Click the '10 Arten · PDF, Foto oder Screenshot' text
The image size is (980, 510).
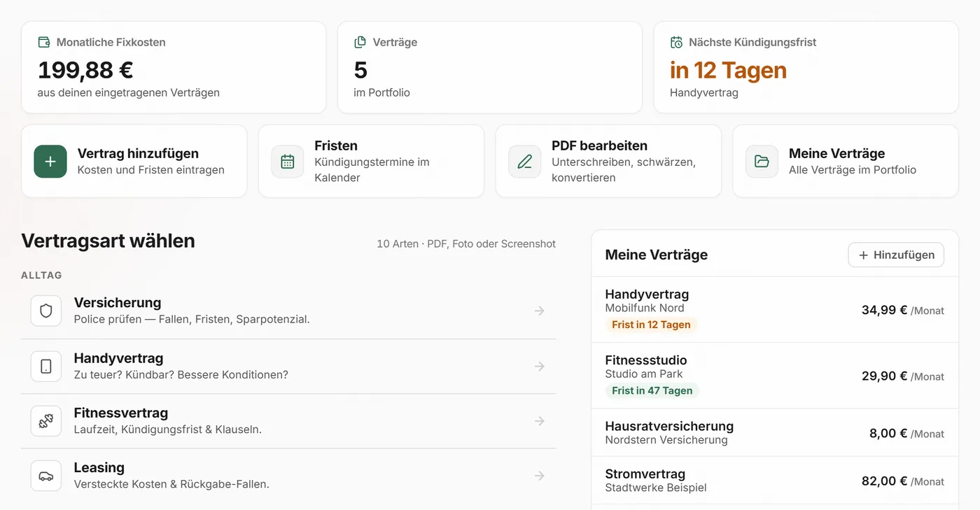coord(466,244)
